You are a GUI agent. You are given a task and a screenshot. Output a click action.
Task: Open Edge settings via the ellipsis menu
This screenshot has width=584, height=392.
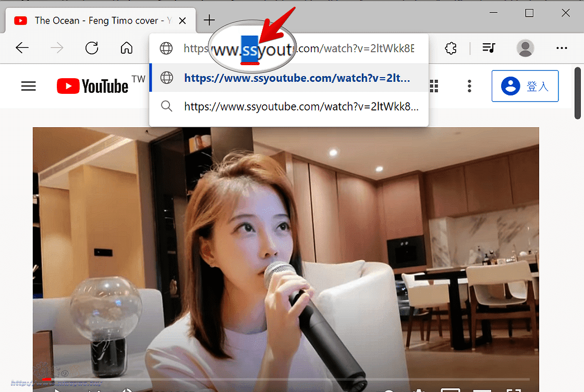tap(562, 48)
